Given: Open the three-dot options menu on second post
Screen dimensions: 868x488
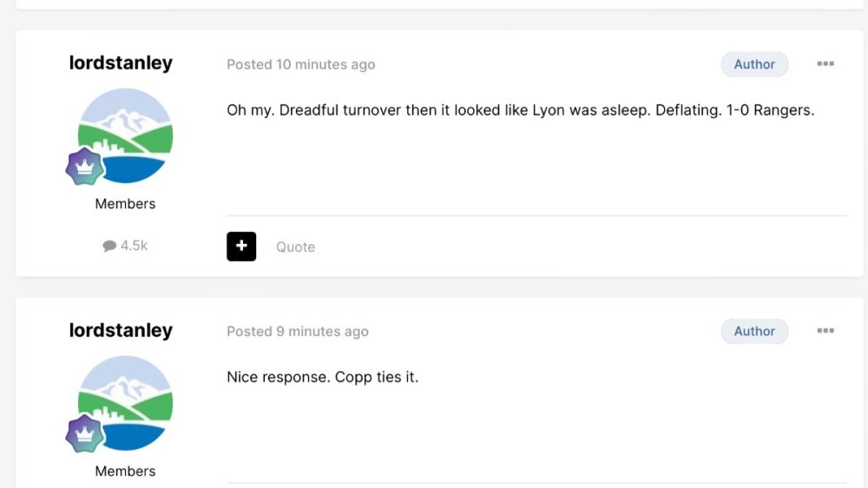Looking at the screenshot, I should 825,331.
